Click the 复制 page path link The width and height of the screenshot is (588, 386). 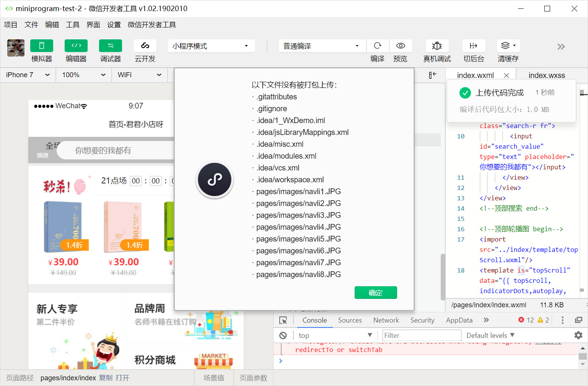[106, 378]
